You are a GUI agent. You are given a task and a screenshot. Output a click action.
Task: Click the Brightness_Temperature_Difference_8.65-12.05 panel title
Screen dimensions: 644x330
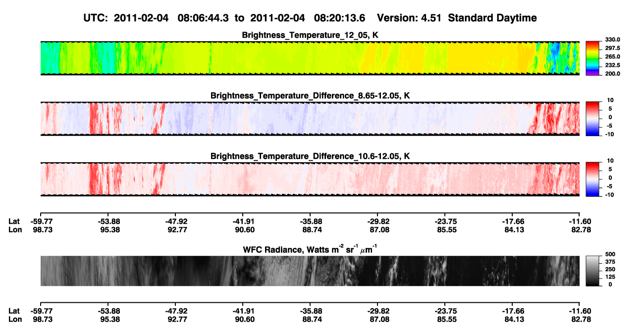tap(310, 95)
